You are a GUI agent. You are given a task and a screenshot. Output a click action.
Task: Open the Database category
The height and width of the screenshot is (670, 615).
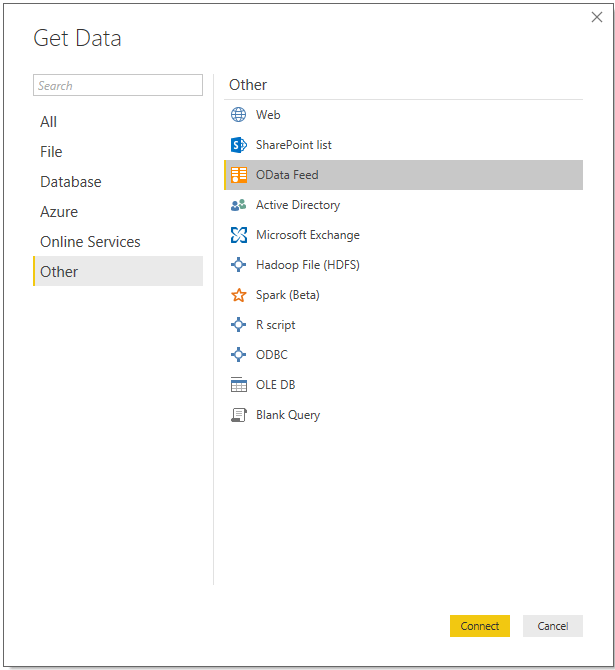click(x=70, y=182)
